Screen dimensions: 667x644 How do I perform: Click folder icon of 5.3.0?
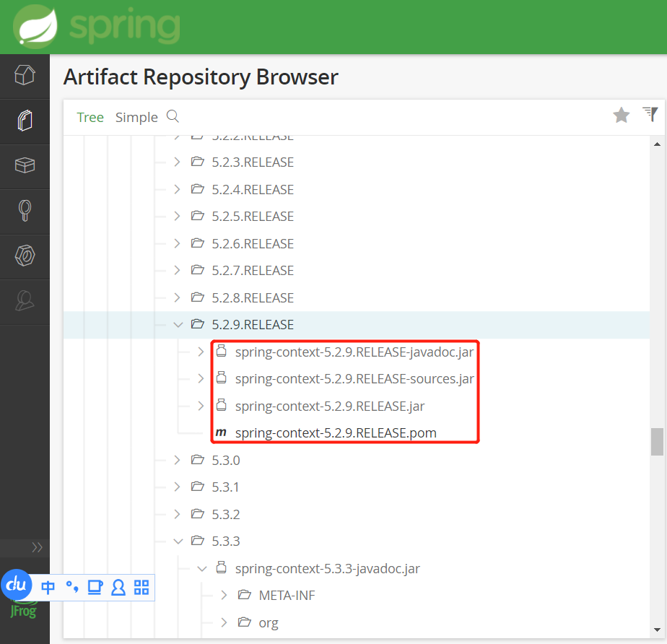click(x=197, y=459)
